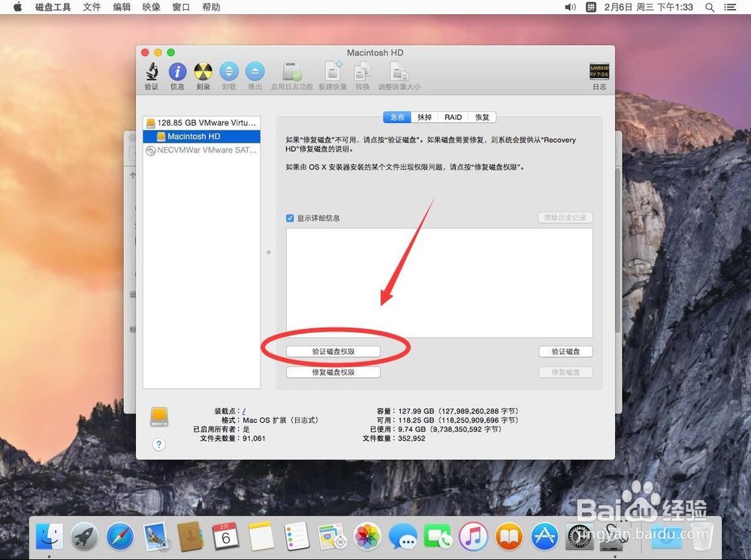Screen dimensions: 751x560
Task: Open Trash from the Dock
Action: pos(702,536)
